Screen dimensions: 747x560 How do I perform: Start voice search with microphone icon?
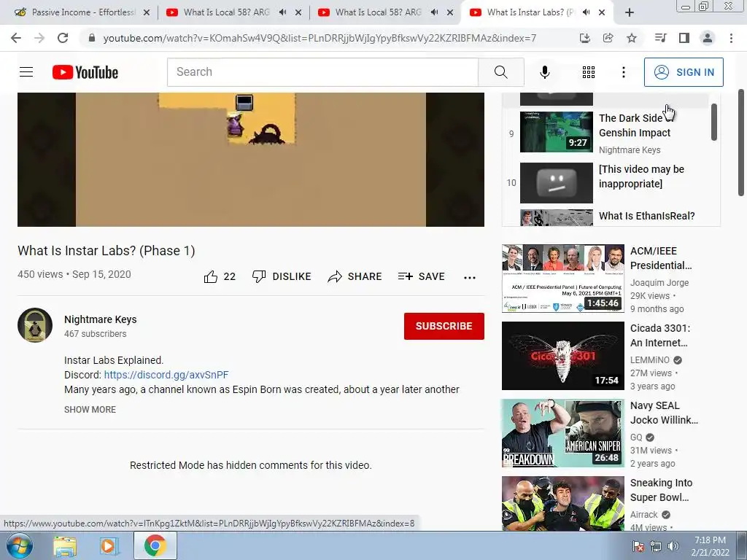pyautogui.click(x=544, y=72)
